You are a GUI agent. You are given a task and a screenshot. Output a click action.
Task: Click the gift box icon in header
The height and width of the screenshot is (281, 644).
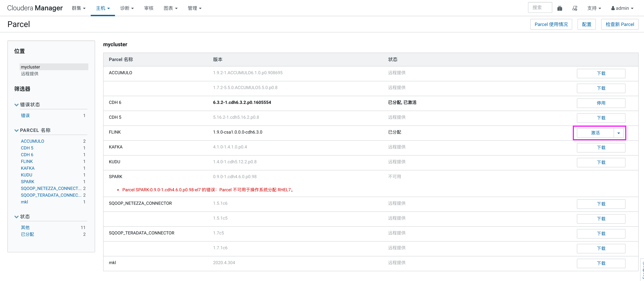click(560, 8)
